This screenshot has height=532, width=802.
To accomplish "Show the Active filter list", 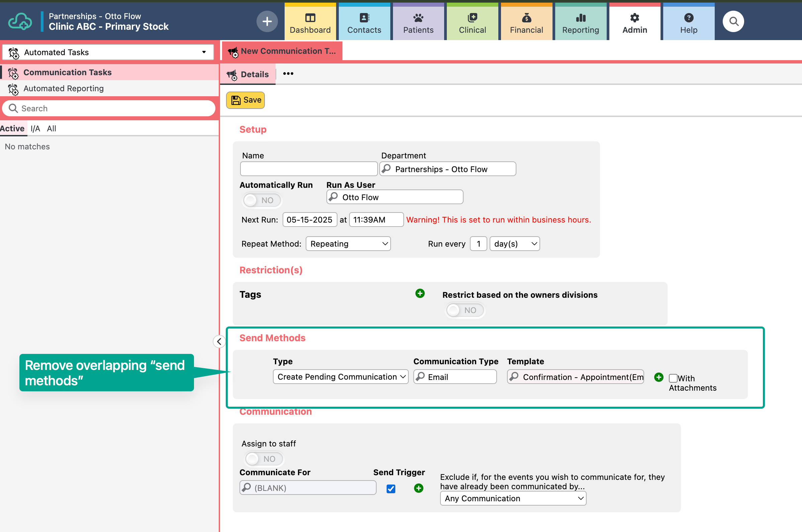I will pos(12,129).
